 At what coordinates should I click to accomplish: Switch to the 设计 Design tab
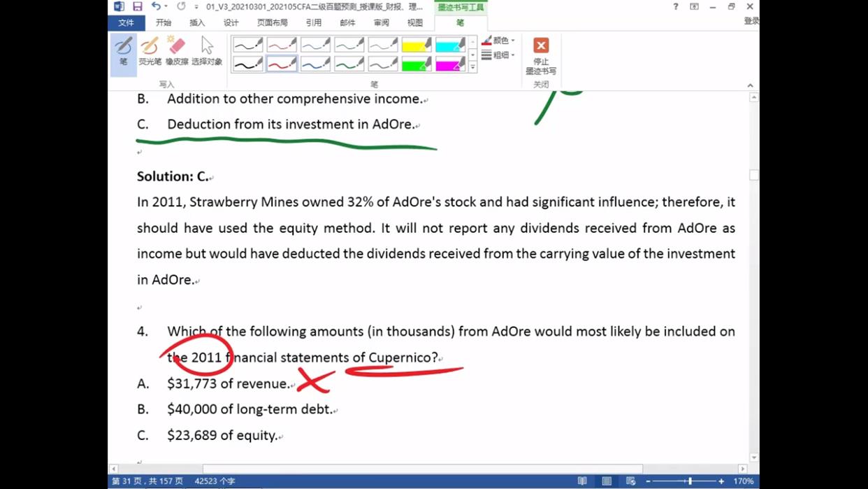point(231,22)
